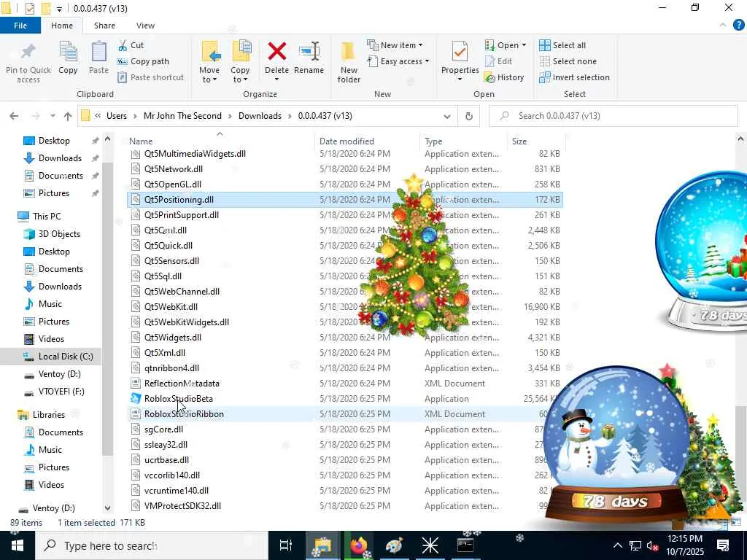This screenshot has height=560, width=747.
Task: Show file History
Action: tap(504, 77)
